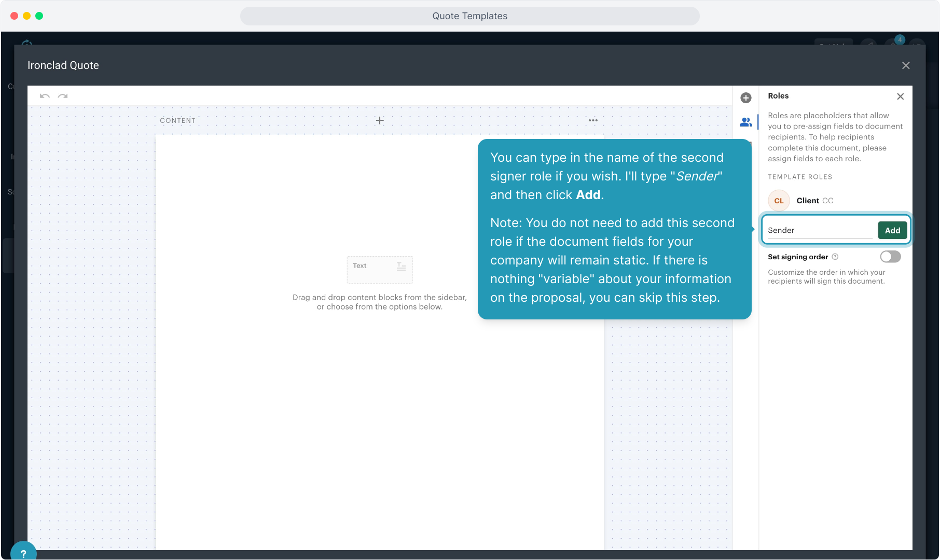
Task: Open the content section three-dot menu
Action: pos(593,120)
